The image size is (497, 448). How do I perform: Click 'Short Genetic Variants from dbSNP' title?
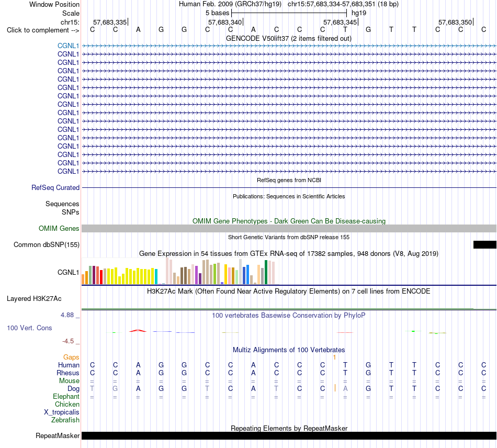[289, 237]
